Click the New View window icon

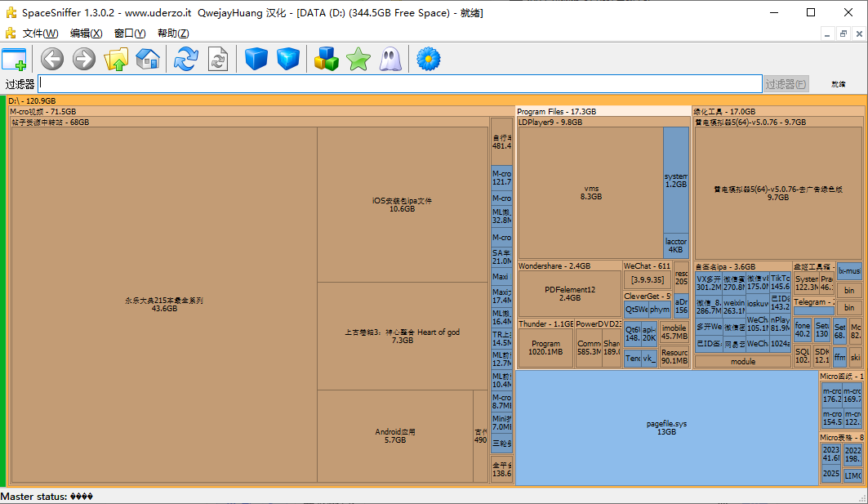pyautogui.click(x=14, y=59)
